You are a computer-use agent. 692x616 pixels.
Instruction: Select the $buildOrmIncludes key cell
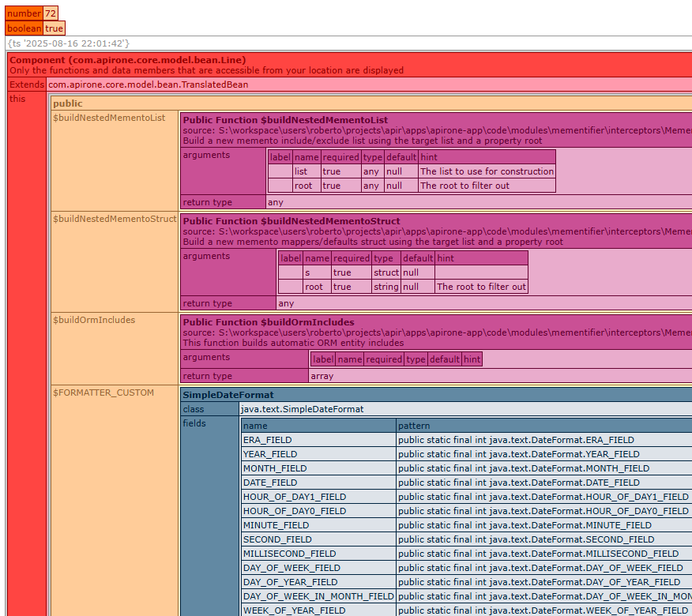coord(93,320)
